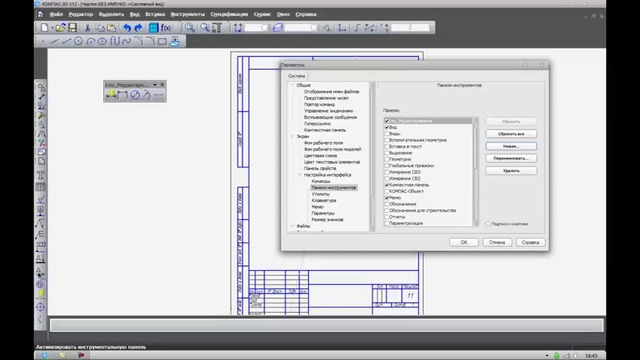The image size is (640, 360).
Task: Click the 'Новая...' button
Action: pos(511,146)
